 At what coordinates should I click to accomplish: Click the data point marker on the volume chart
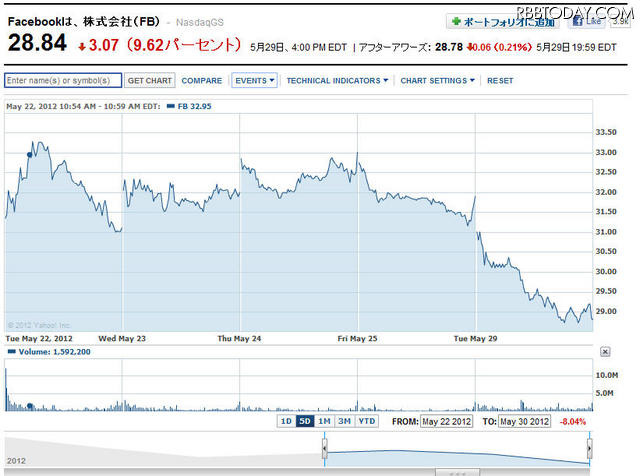(29, 406)
